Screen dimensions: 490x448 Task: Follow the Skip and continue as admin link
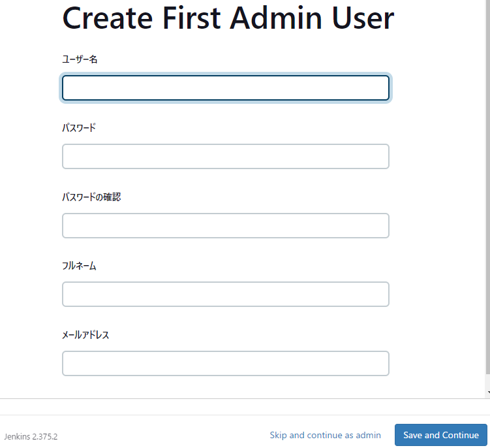point(325,435)
